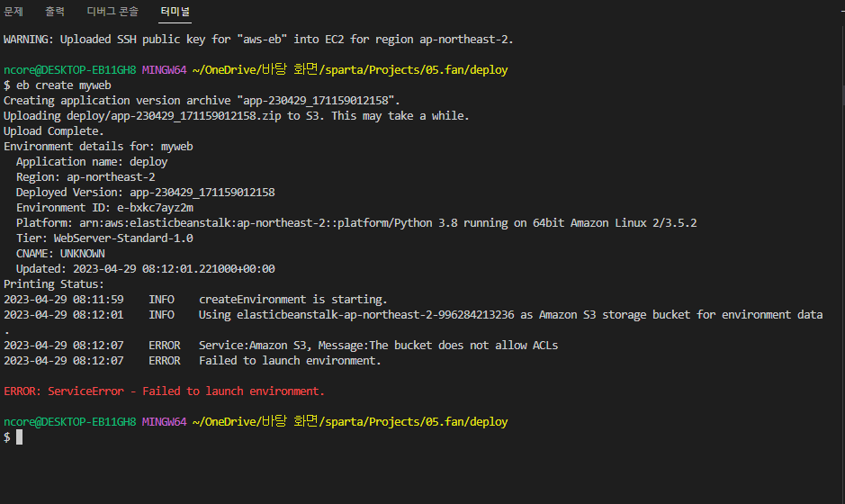845x504 pixels.
Task: Click the terminal scrollbar thumb on the right edge
Action: [x=843, y=94]
